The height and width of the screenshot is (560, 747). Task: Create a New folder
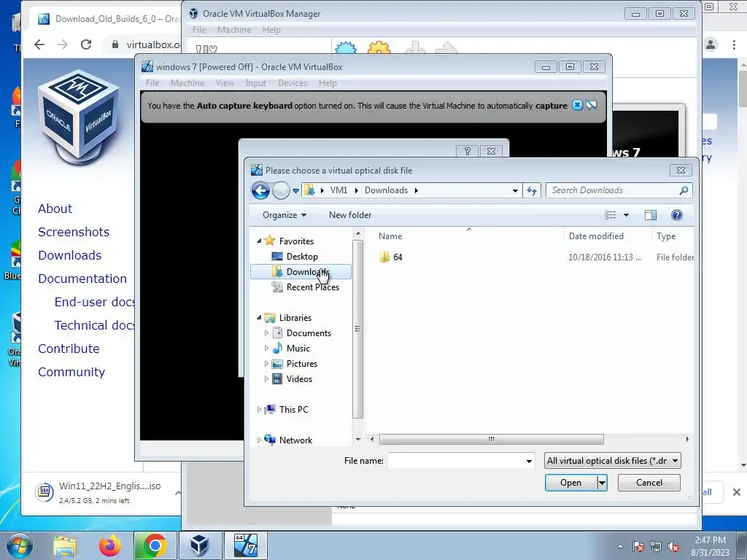click(350, 215)
